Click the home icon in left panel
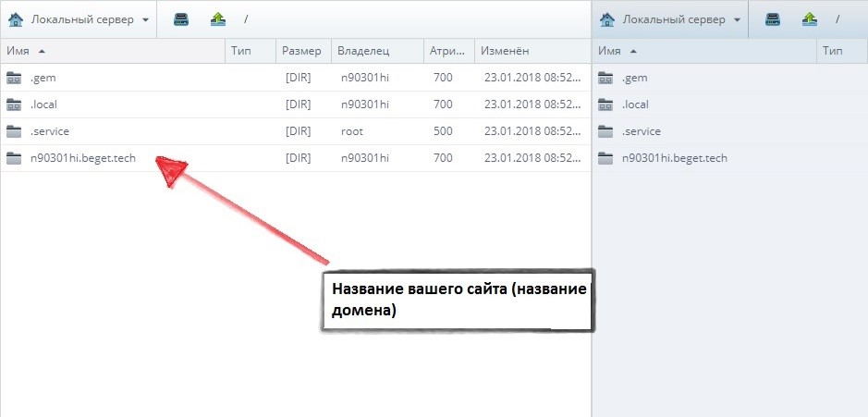 point(16,20)
